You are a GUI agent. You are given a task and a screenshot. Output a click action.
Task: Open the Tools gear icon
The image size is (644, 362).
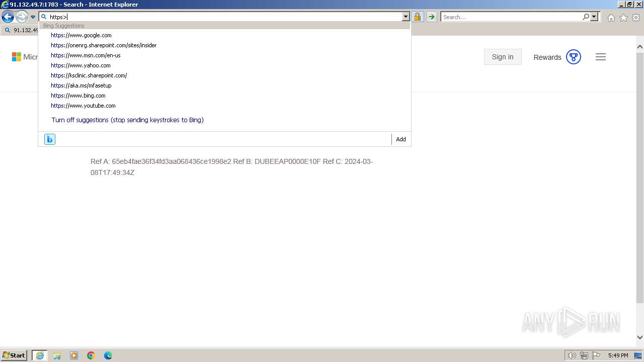point(636,18)
